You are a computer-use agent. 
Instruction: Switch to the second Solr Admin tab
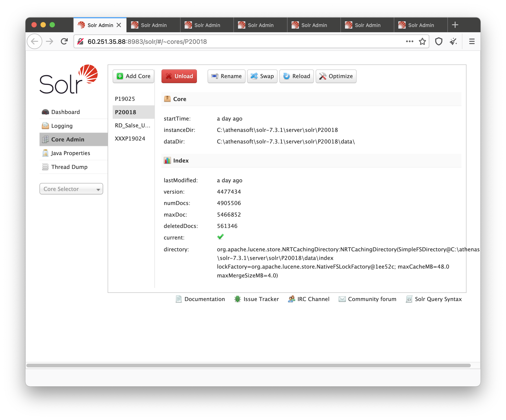click(153, 25)
